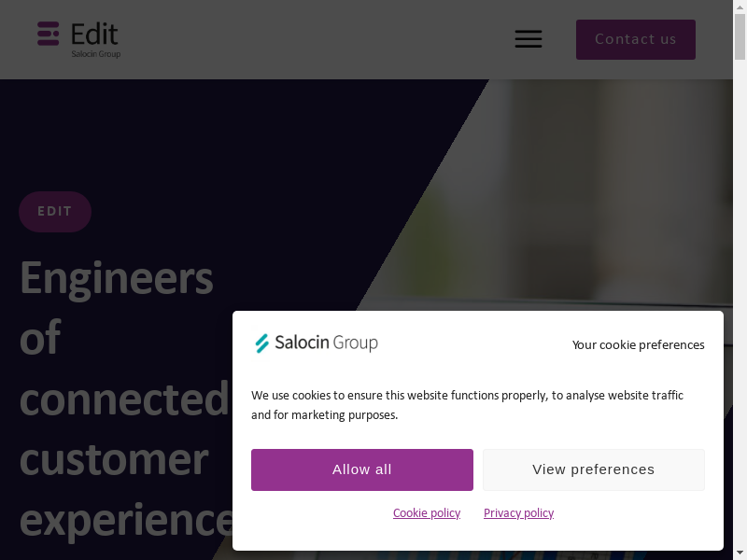
Task: Click the teal Salocin Group logo mark
Action: pos(262,343)
